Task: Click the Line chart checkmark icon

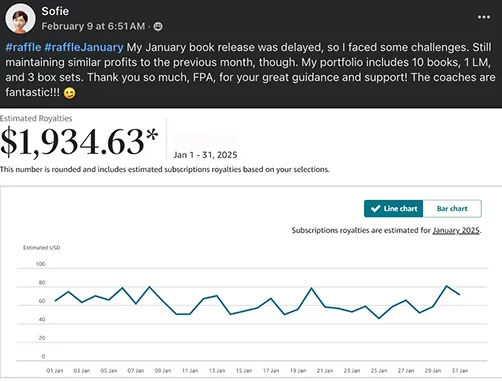Action: (x=375, y=209)
